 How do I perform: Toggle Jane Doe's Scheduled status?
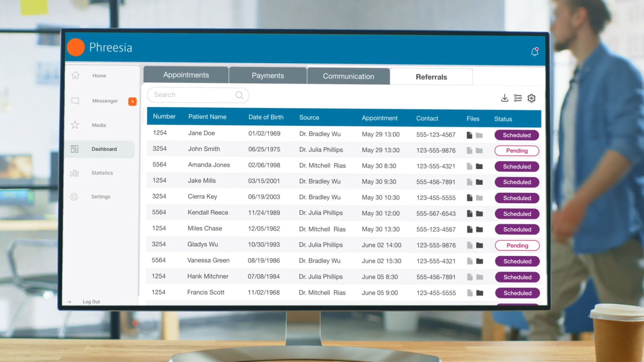click(517, 135)
